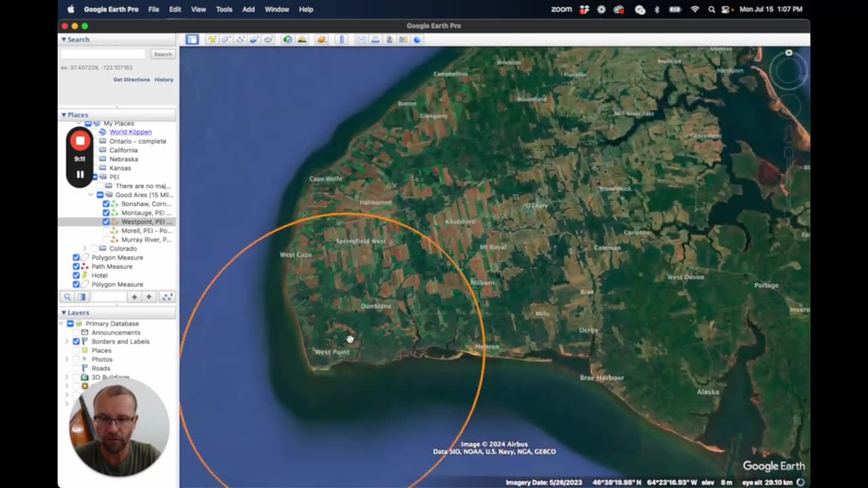
Task: Click the blue globe Earth web icon
Action: coord(417,39)
